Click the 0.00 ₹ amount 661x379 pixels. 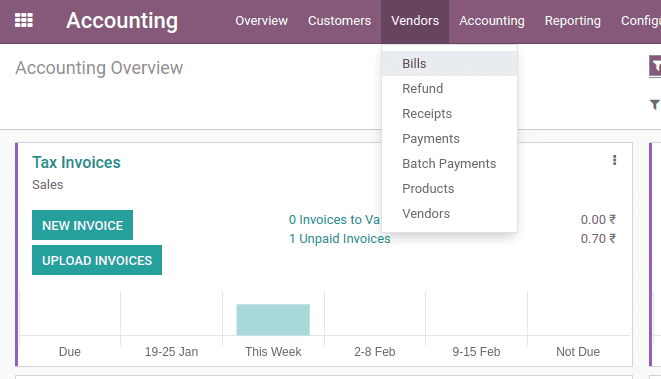[x=598, y=220]
